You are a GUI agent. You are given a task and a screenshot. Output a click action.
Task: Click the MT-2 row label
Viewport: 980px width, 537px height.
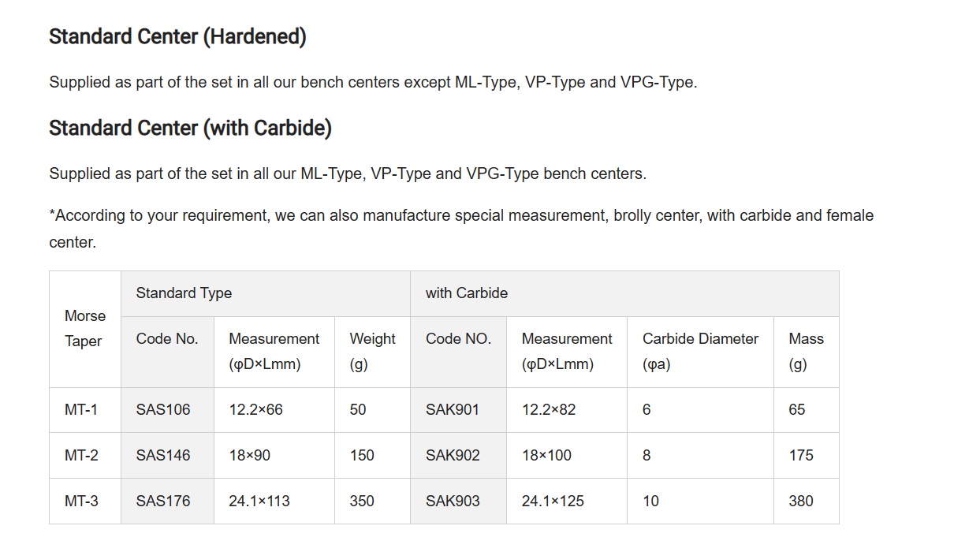[85, 456]
